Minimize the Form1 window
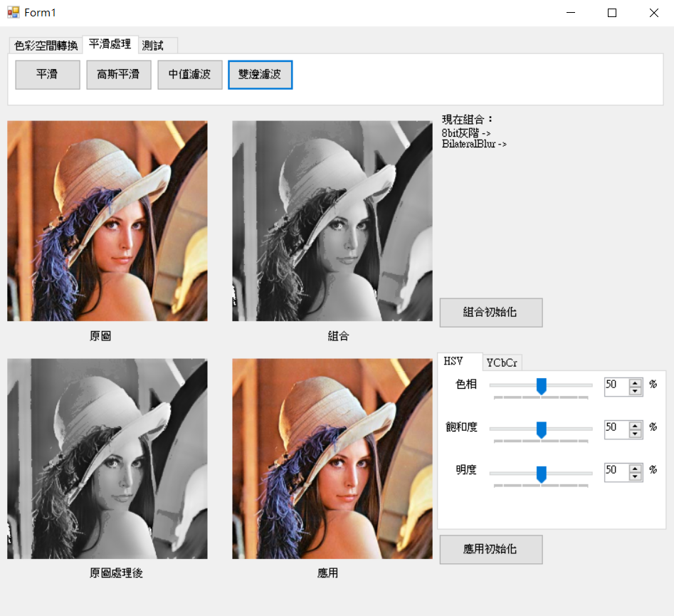Screen dimensions: 674x616 tap(571, 13)
